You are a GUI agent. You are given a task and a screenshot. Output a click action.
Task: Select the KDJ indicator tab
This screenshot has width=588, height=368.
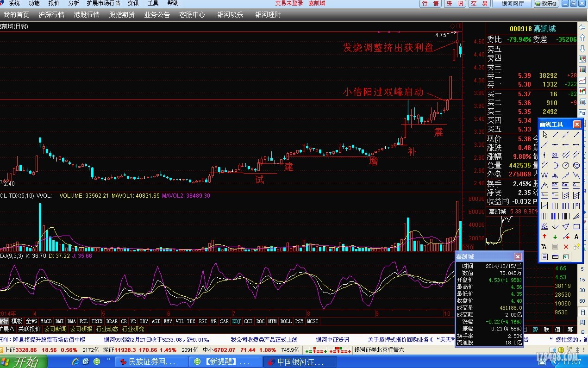(236, 321)
